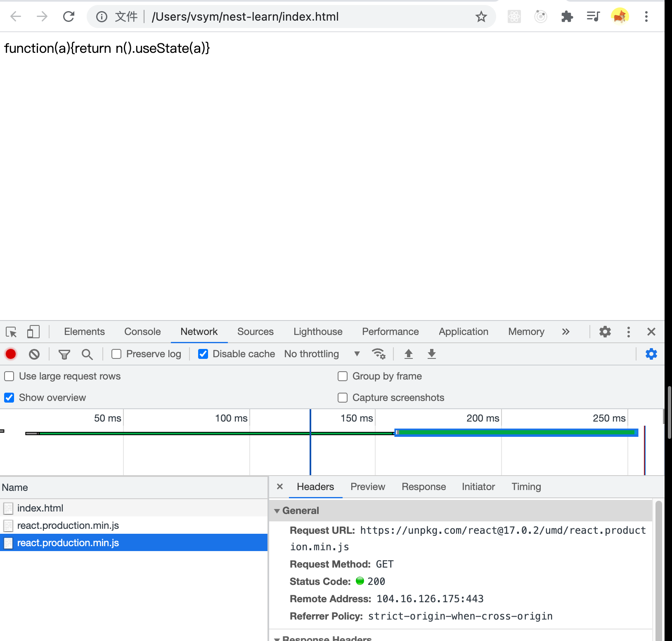Export HAR file with download arrow
Screen dimensions: 672x641
(x=432, y=354)
